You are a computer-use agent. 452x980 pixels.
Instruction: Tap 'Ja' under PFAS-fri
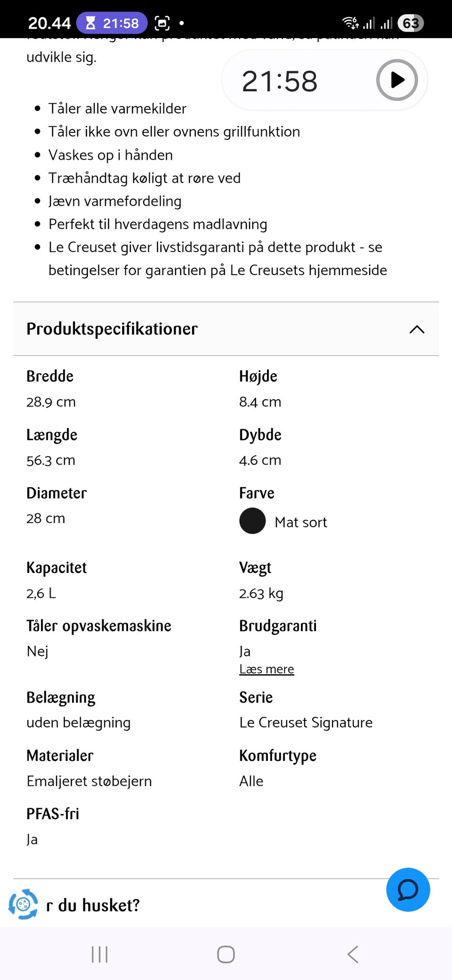pyautogui.click(x=32, y=839)
